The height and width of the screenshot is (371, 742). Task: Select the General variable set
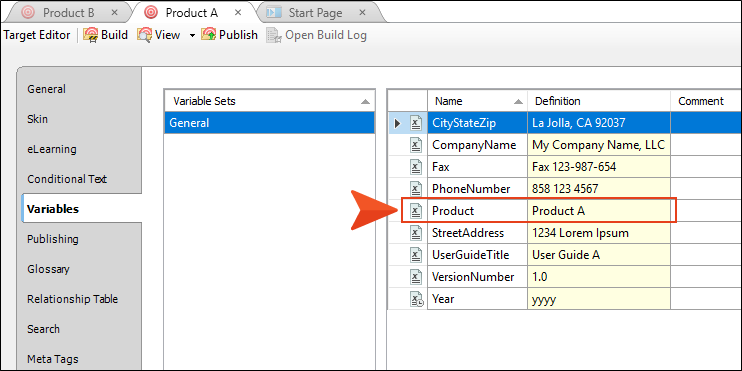click(270, 123)
